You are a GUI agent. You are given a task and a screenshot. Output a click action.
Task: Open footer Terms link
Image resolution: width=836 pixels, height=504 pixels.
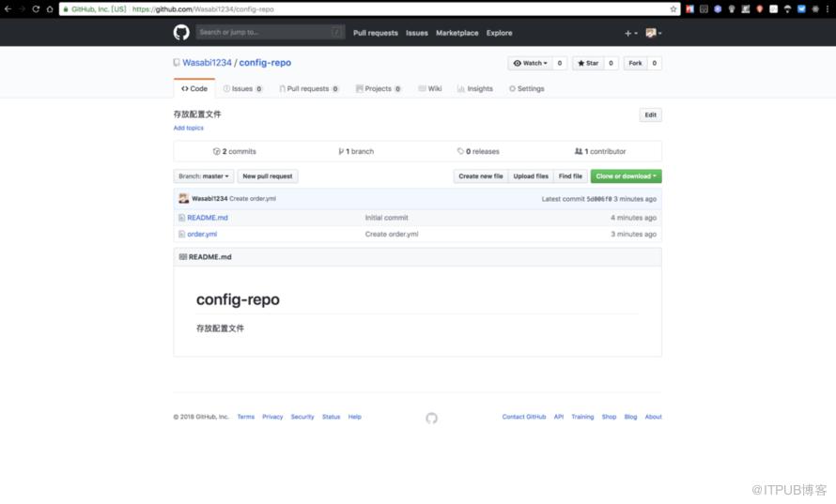pos(246,417)
